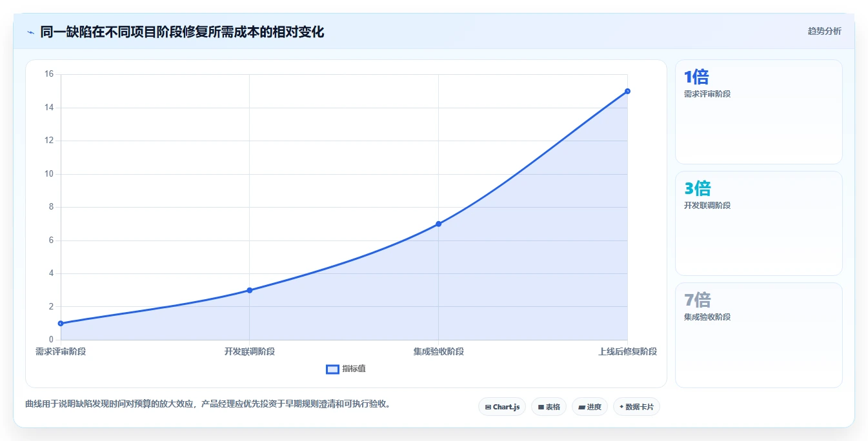Click the data point at 需求评审阶段
Viewport: 868px width, 441px height.
click(61, 323)
